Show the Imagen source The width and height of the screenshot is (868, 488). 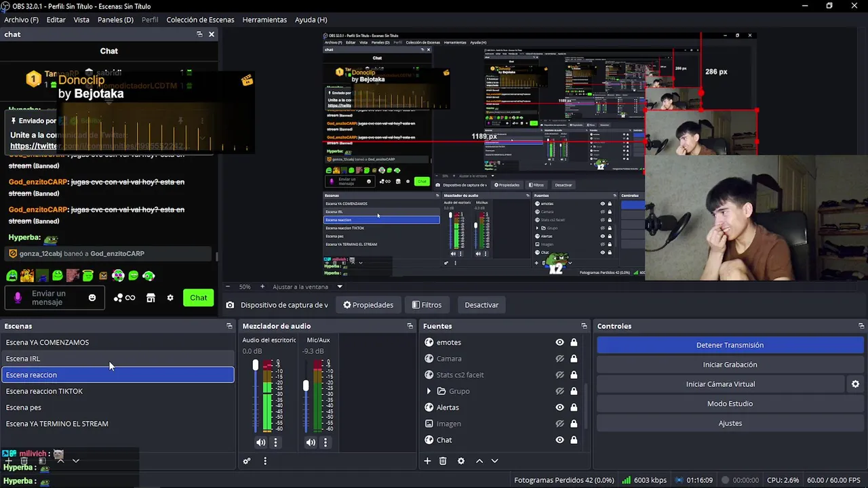[559, 424]
